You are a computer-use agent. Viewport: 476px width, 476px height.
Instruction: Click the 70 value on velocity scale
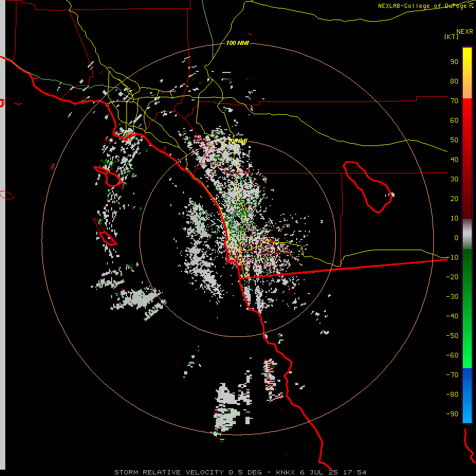pyautogui.click(x=454, y=101)
